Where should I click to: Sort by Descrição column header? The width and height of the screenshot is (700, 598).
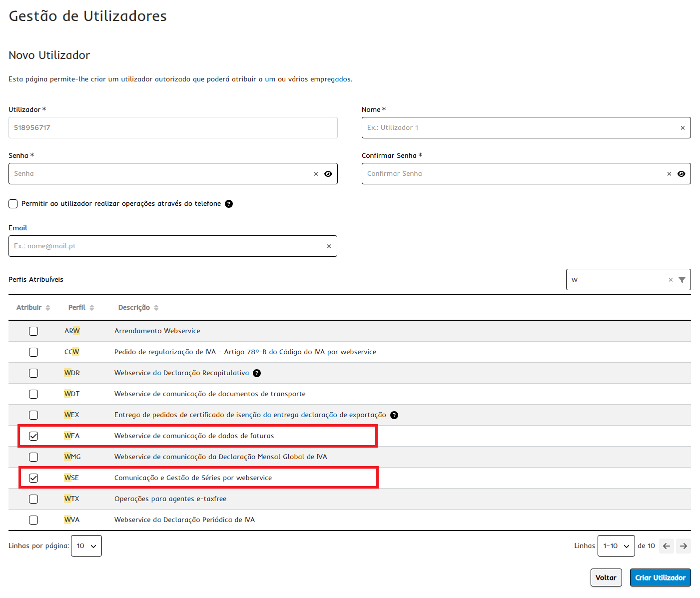pyautogui.click(x=138, y=308)
